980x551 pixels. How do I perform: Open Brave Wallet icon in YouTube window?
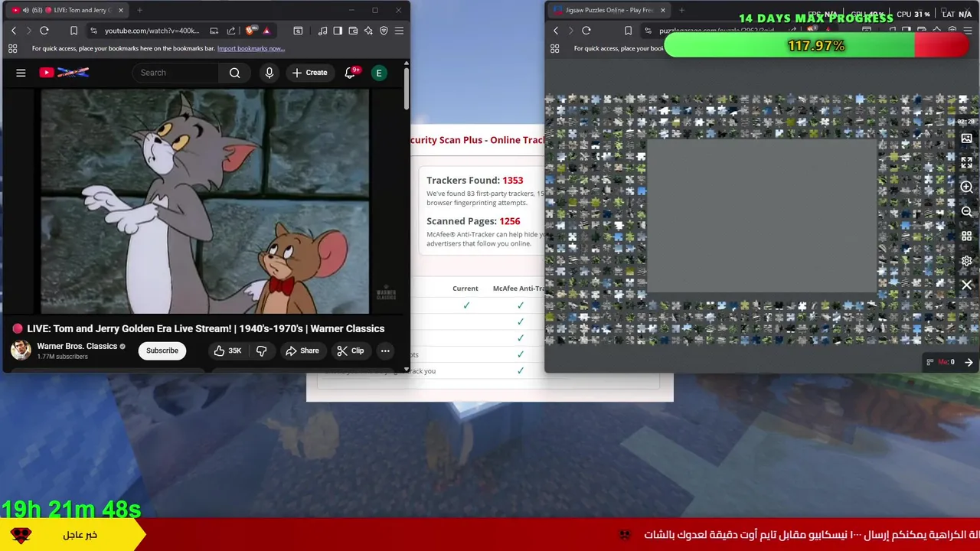[353, 31]
